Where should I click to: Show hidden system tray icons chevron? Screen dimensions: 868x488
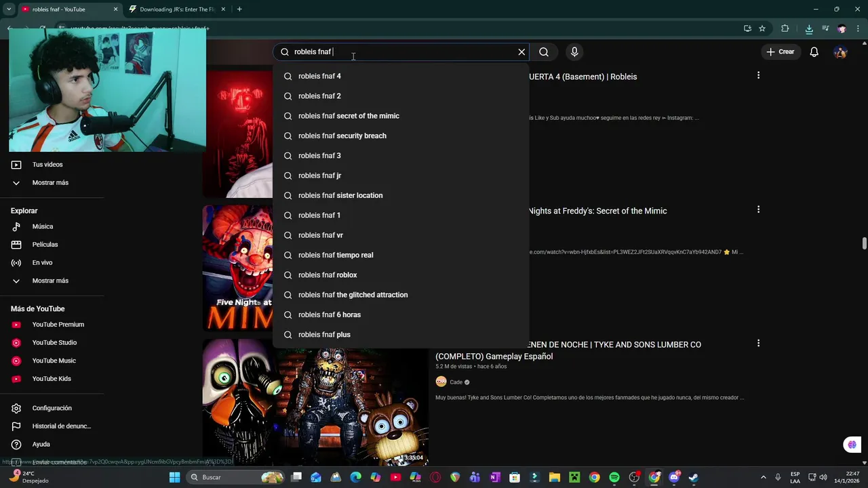pyautogui.click(x=764, y=477)
